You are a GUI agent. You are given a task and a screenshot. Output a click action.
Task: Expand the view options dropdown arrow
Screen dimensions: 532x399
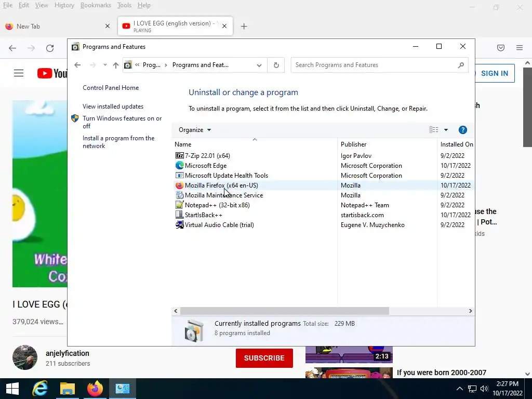446,130
